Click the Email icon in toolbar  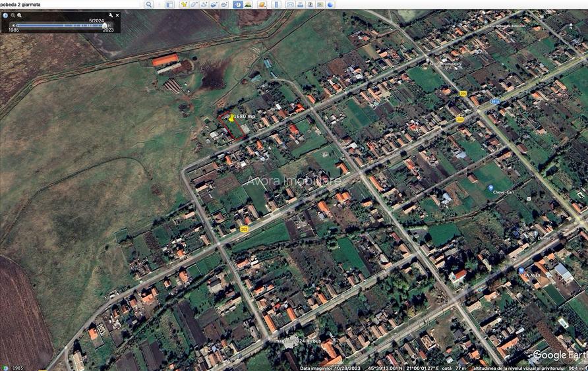pos(290,5)
